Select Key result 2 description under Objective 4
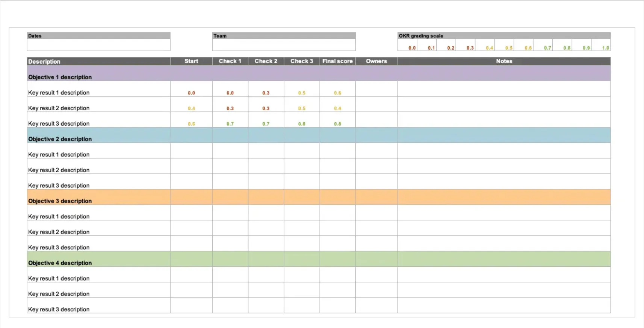Viewport: 644px width, 328px height. click(x=59, y=294)
